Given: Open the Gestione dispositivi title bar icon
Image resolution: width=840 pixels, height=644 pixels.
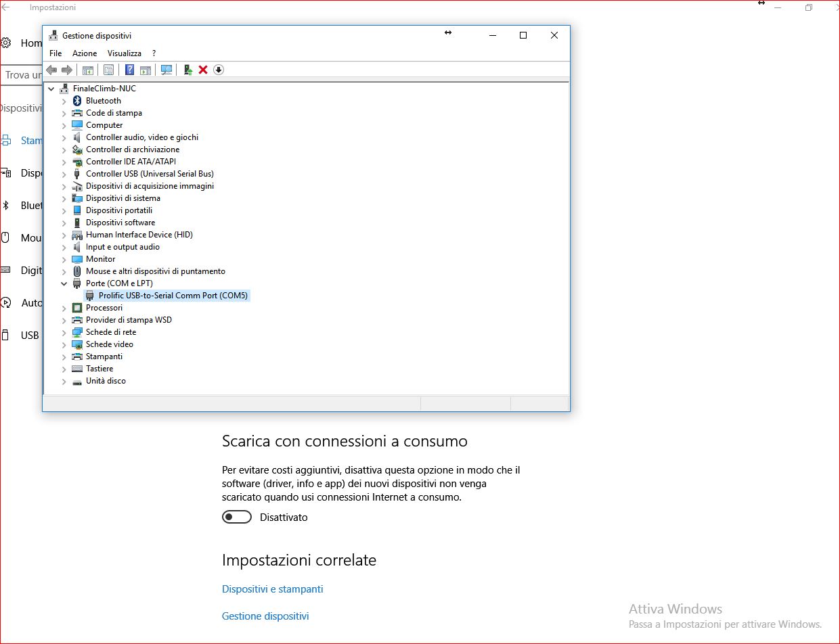Looking at the screenshot, I should click(53, 36).
